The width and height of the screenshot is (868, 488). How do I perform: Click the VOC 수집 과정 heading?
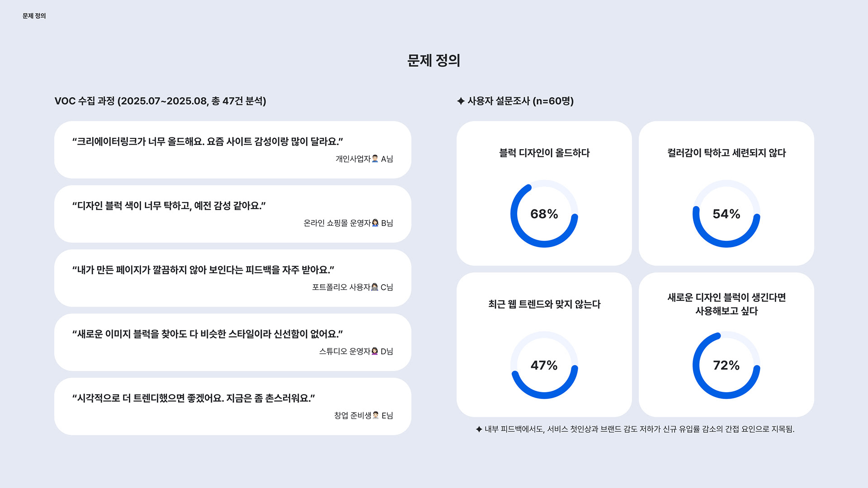tap(160, 101)
